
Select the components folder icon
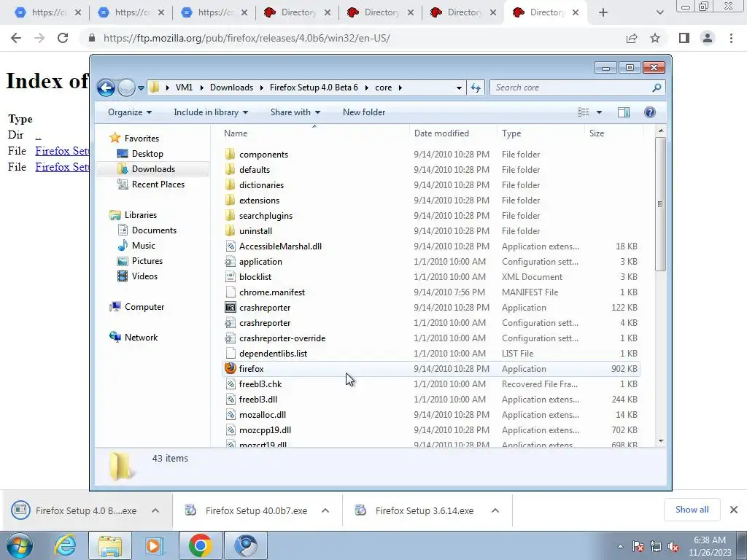230,155
